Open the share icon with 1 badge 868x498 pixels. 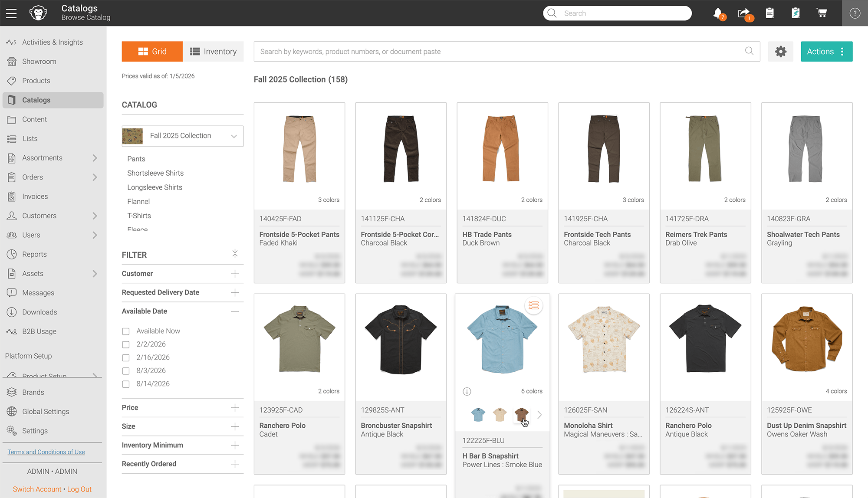[x=744, y=13]
